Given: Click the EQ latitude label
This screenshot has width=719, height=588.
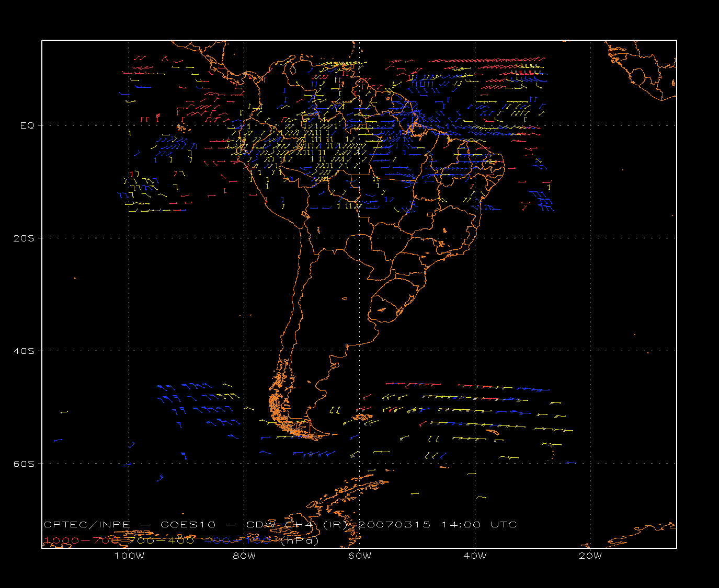Looking at the screenshot, I should (x=27, y=125).
